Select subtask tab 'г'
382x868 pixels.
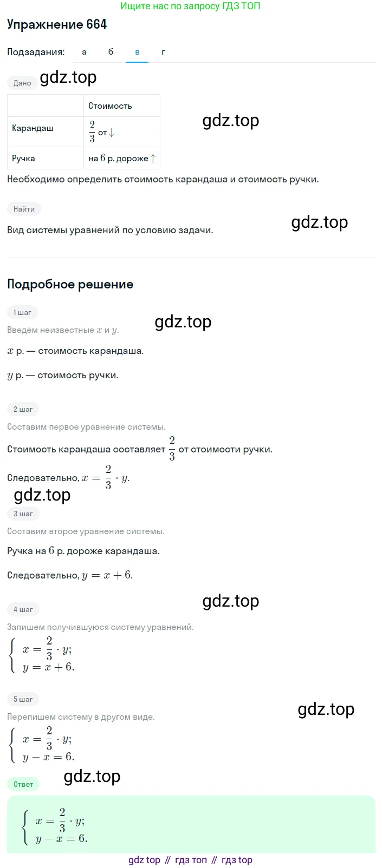click(164, 52)
